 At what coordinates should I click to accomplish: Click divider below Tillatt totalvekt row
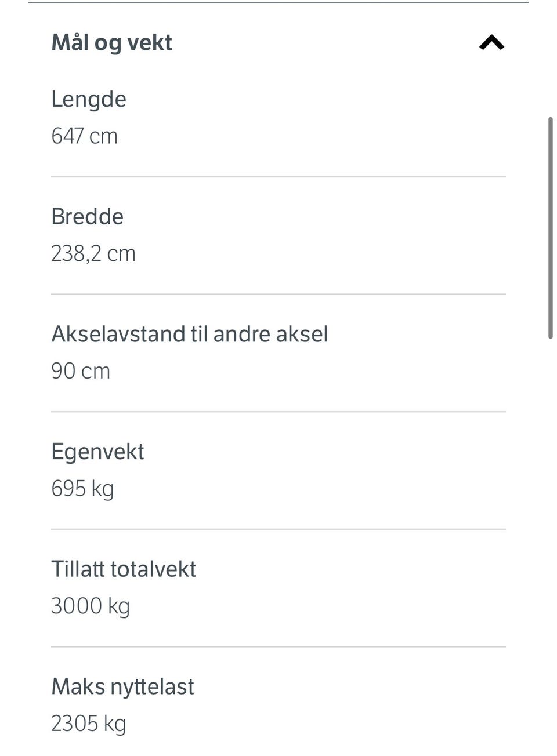click(x=278, y=647)
